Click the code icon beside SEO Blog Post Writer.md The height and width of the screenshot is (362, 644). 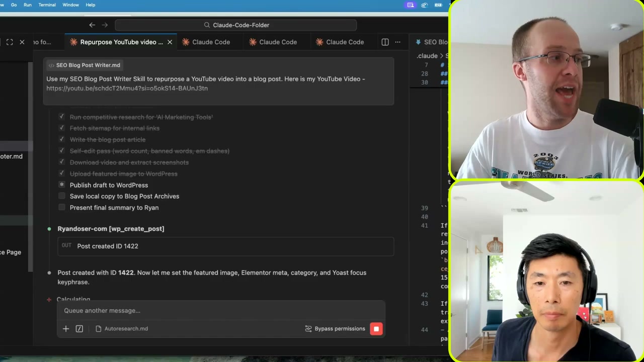51,65
